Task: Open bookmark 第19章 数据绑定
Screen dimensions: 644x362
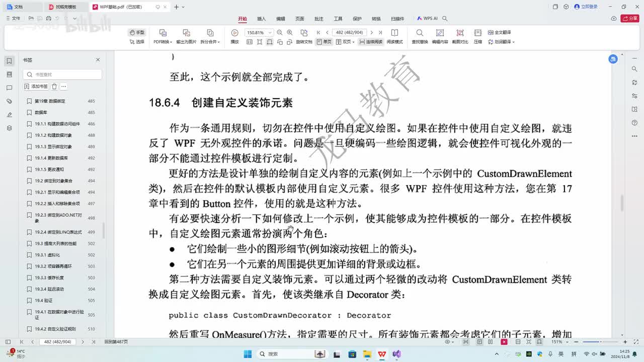Action: pos(60,101)
